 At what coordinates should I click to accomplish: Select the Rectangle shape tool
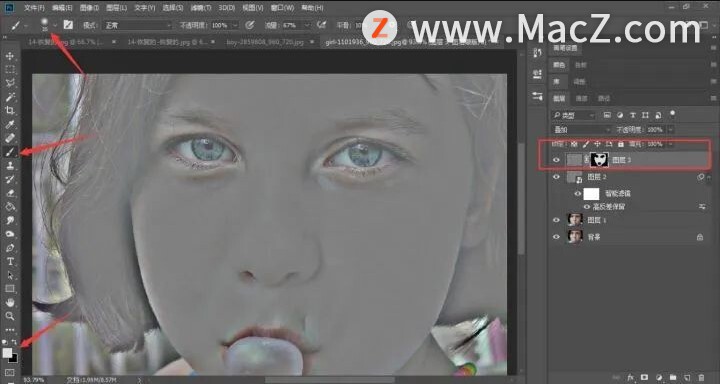pyautogui.click(x=10, y=289)
